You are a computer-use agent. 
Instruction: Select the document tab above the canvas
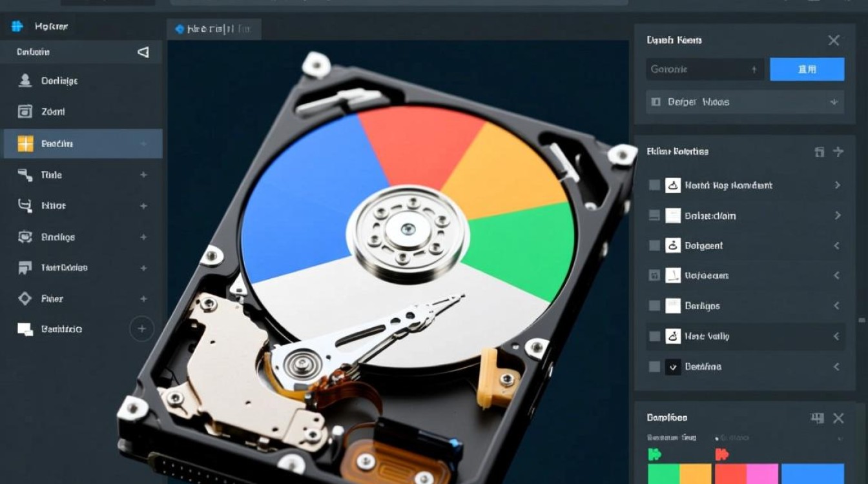[214, 29]
